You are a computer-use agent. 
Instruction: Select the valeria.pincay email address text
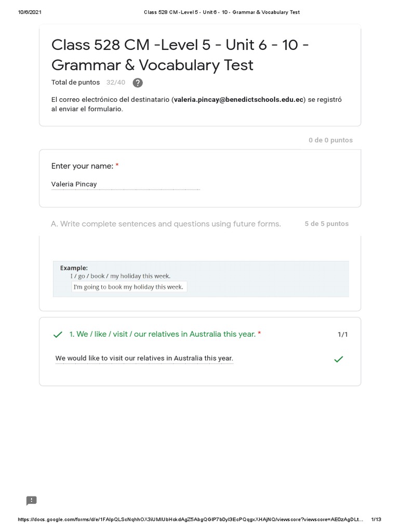pyautogui.click(x=238, y=100)
